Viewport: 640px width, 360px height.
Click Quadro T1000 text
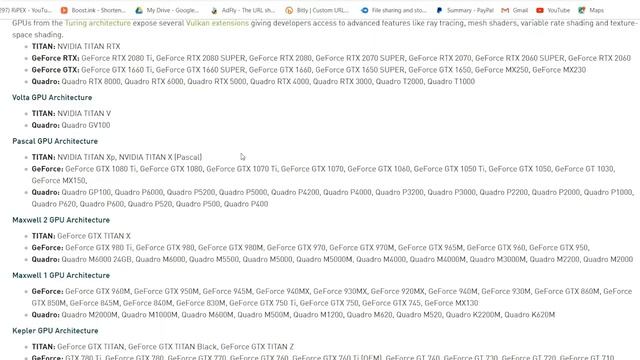click(451, 82)
